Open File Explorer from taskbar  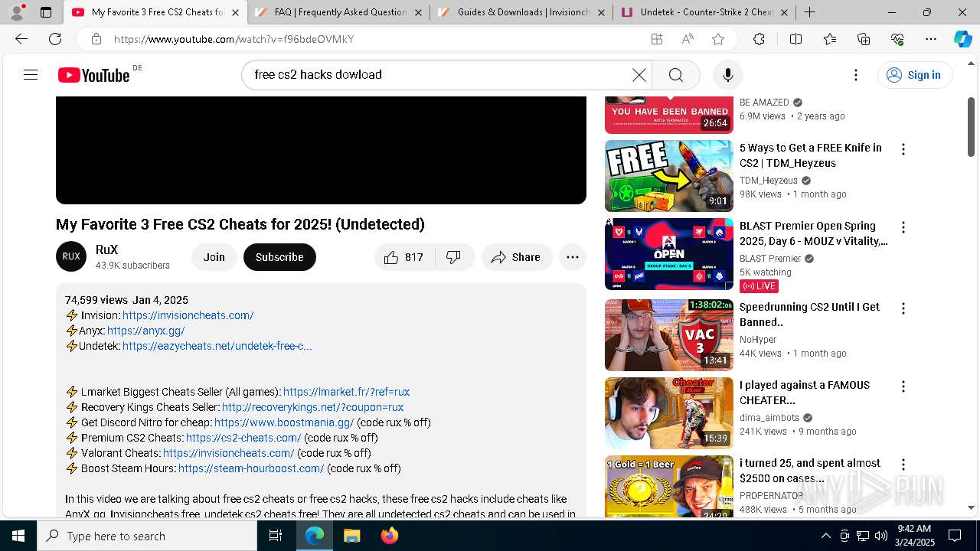coord(351,536)
